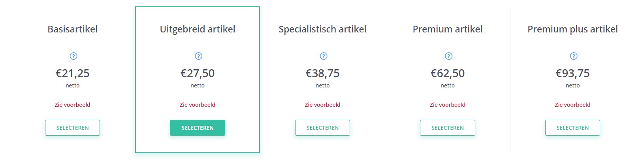Click the info icon under Specialistisch artikel

323,56
